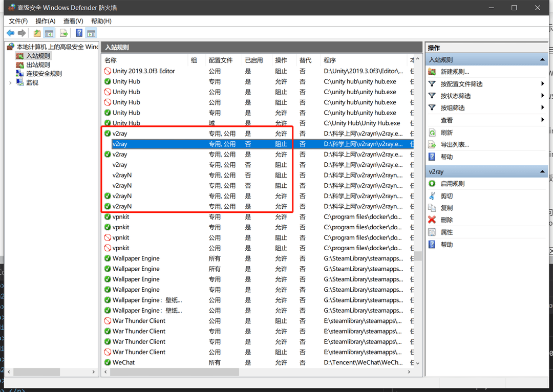Click 复制 in the v2ray actions
This screenshot has height=392, width=553.
click(x=446, y=208)
